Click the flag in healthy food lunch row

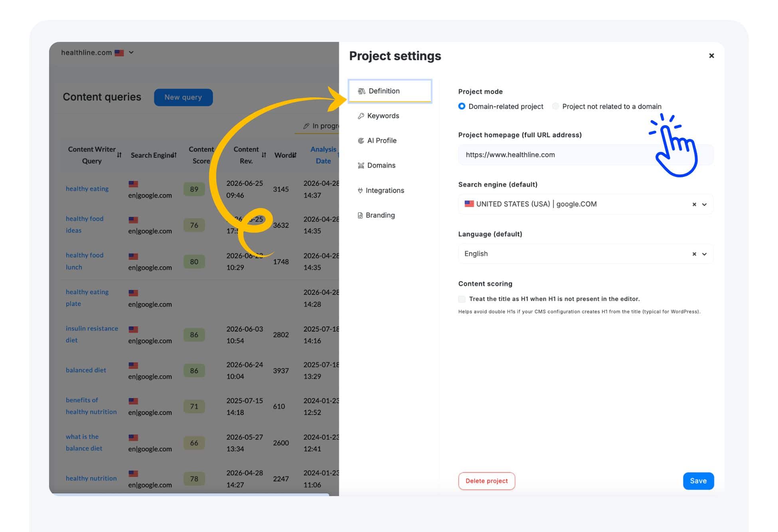coord(133,256)
